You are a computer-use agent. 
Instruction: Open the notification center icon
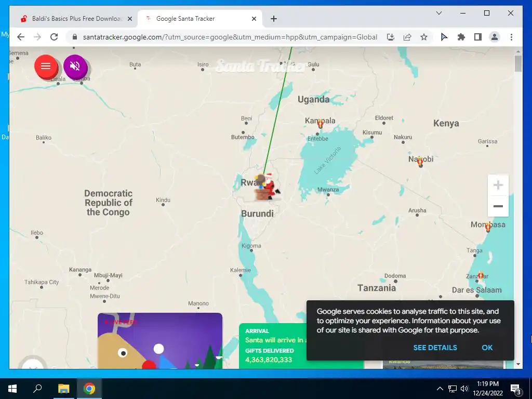[x=515, y=389]
